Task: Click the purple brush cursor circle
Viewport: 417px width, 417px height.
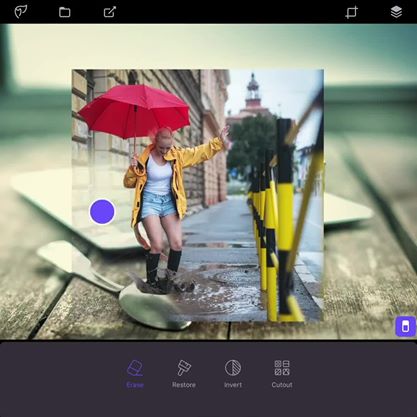Action: click(102, 212)
